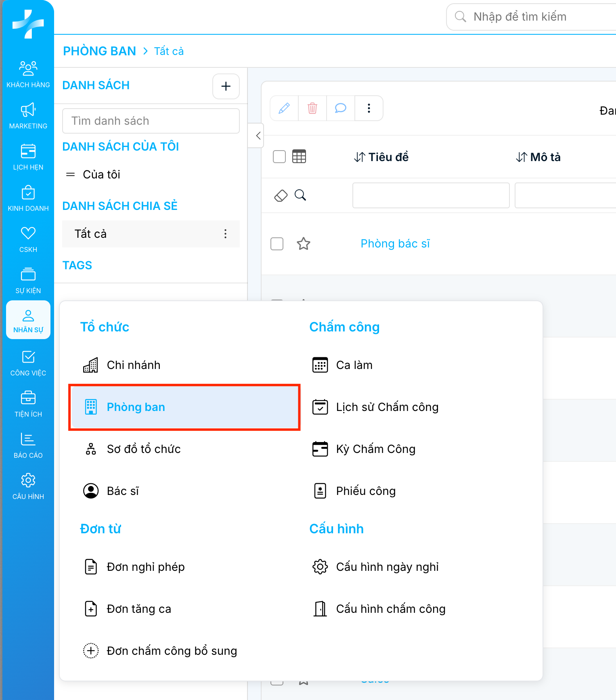
Task: Click the eraser clear-filter icon
Action: pos(281,195)
